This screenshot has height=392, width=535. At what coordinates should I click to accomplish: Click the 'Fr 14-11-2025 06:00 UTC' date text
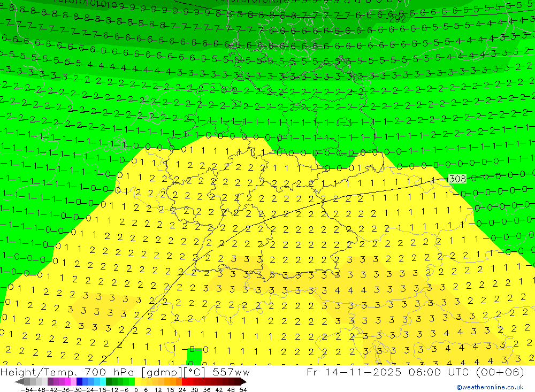pos(388,372)
